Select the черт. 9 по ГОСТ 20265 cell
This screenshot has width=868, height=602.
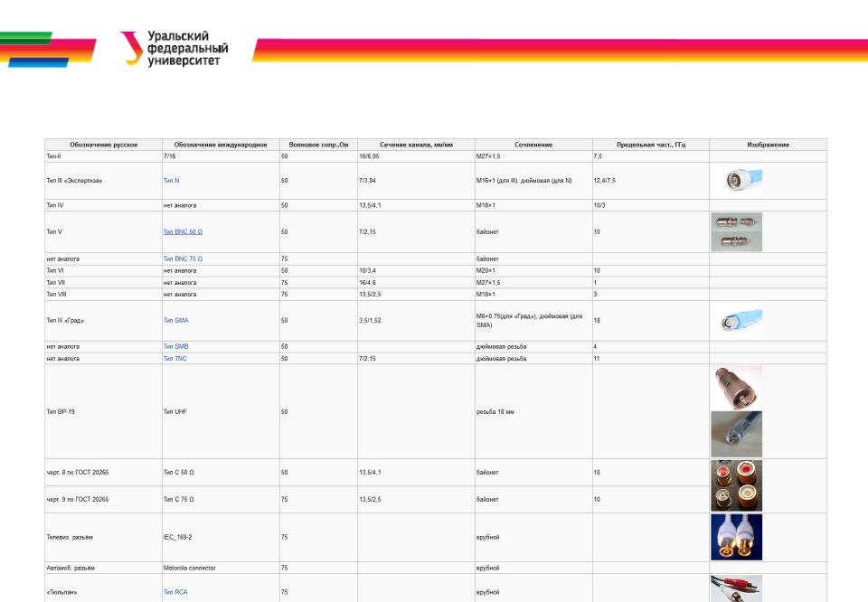pyautogui.click(x=103, y=500)
